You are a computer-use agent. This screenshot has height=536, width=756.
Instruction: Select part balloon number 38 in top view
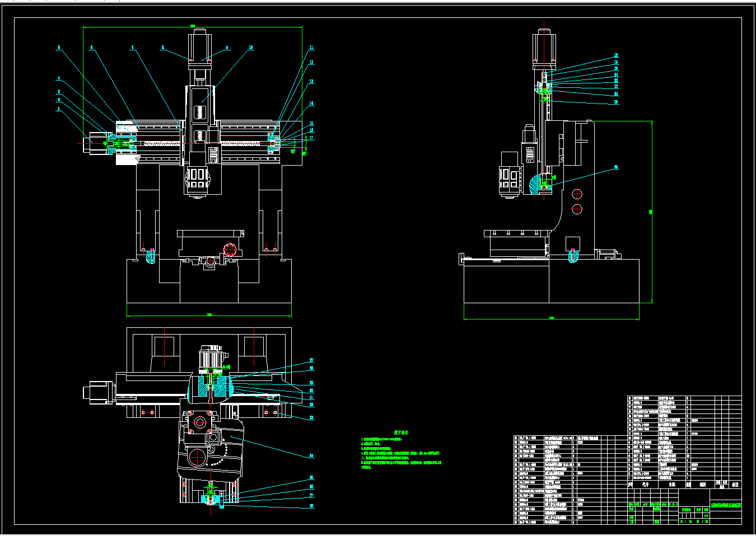[x=311, y=506]
